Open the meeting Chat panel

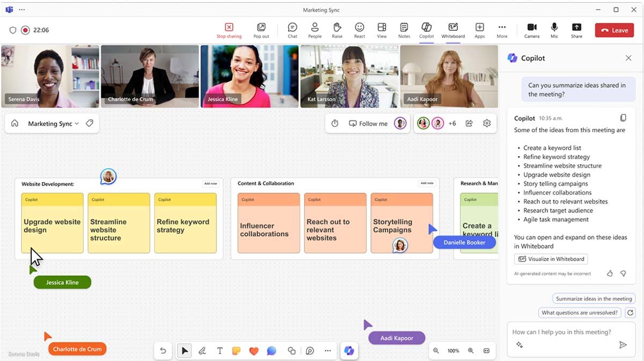click(292, 30)
